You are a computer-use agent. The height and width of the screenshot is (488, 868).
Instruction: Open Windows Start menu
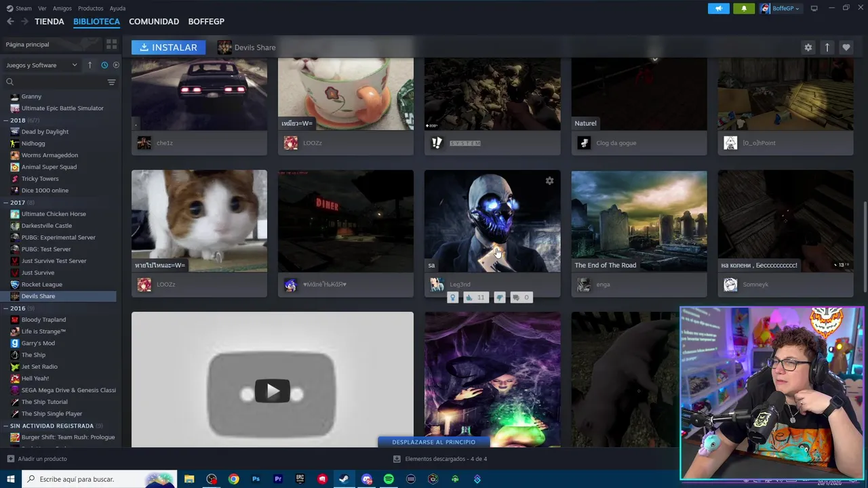tap(11, 479)
